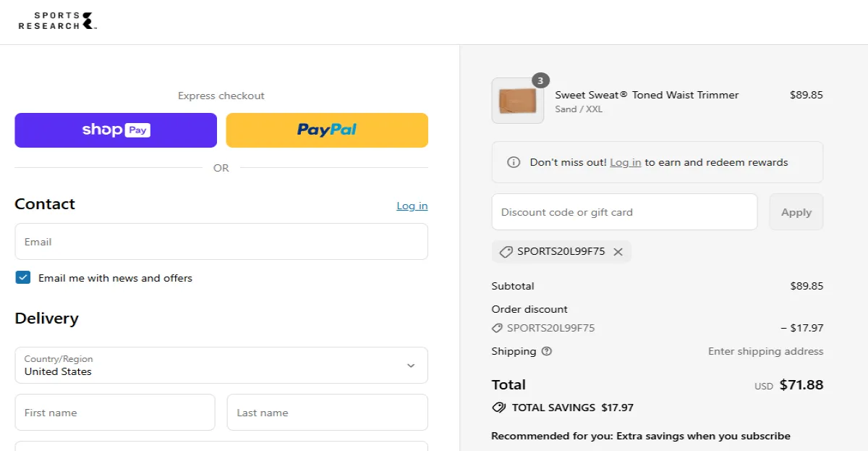Click the Last name input field
The width and height of the screenshot is (868, 451).
pyautogui.click(x=327, y=412)
